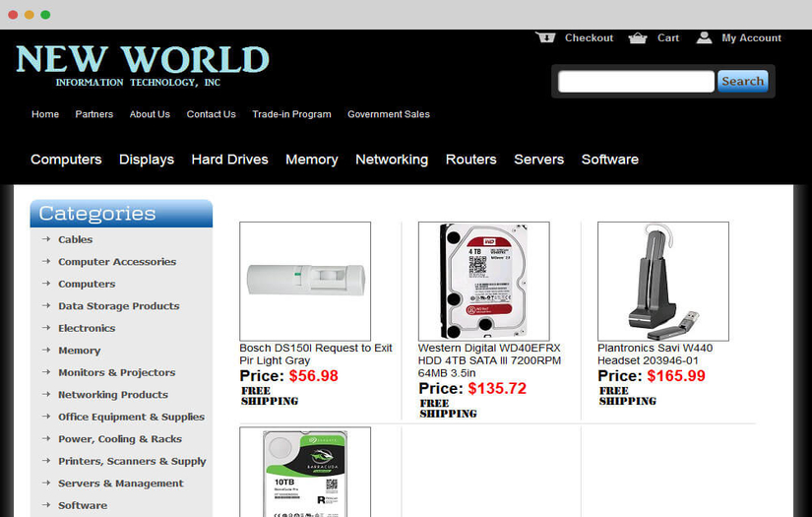Open the Power, Cooling & Racks category
This screenshot has height=517, width=812.
coord(120,439)
